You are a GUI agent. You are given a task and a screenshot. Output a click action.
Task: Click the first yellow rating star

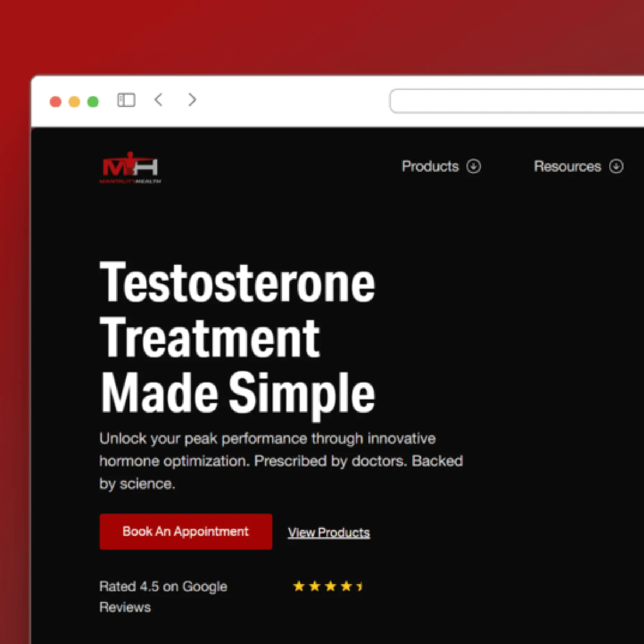pyautogui.click(x=299, y=586)
